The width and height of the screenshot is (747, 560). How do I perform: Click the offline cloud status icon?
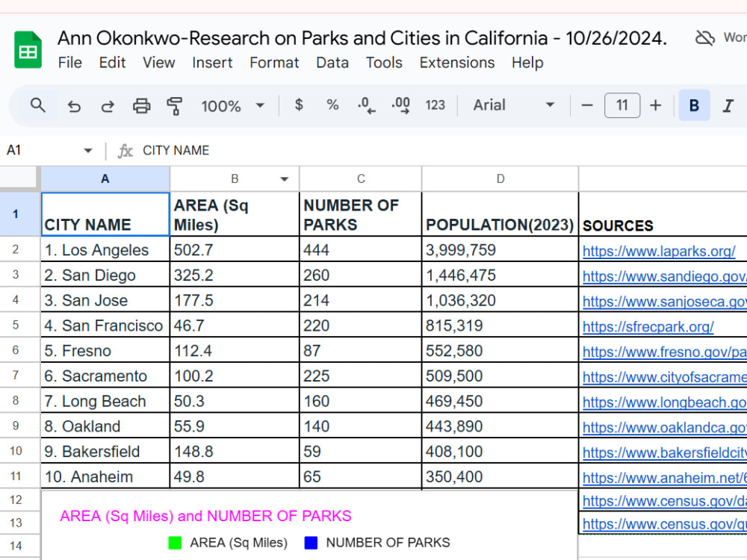pos(705,37)
